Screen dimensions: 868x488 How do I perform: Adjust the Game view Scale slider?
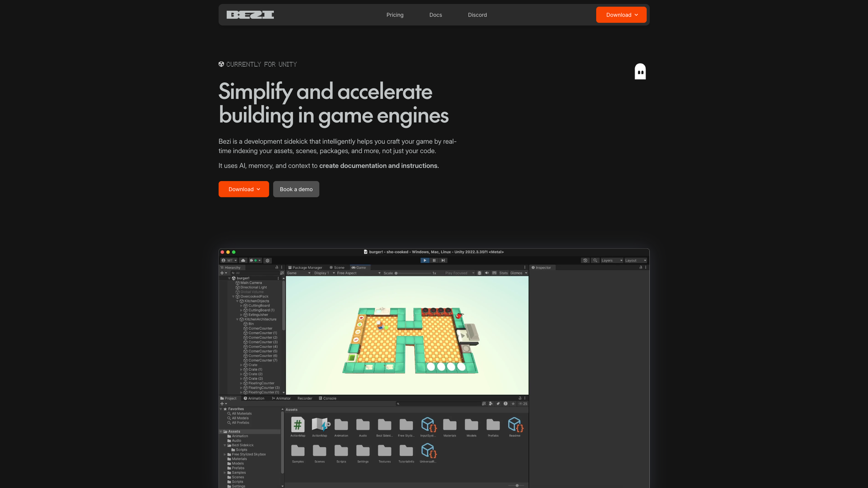pyautogui.click(x=396, y=273)
